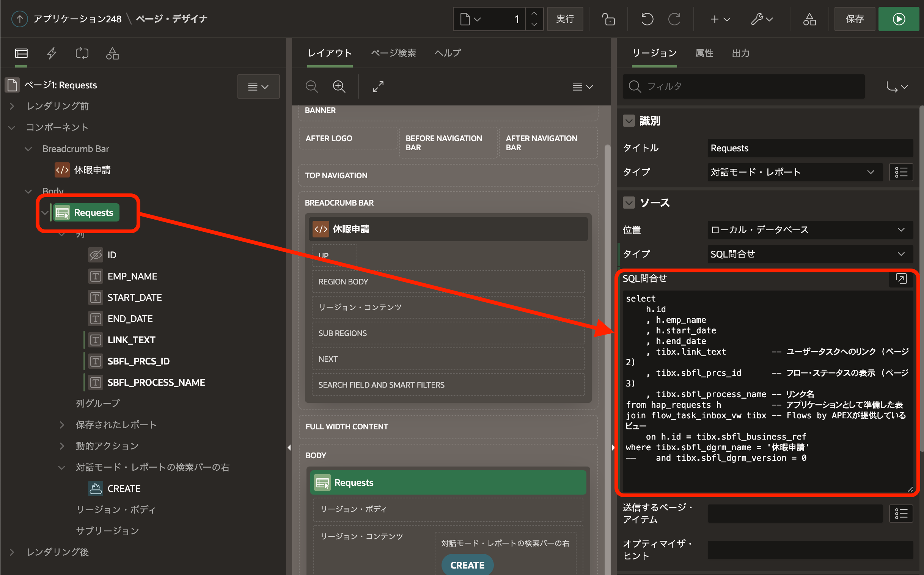
Task: Switch to the ページ検索 tab
Action: pyautogui.click(x=393, y=53)
